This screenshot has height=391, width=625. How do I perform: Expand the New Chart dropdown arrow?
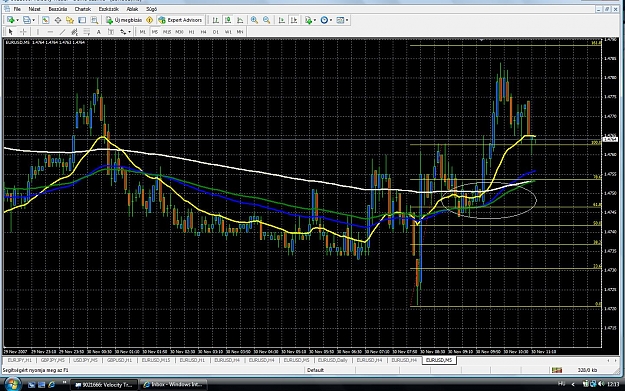(x=17, y=20)
